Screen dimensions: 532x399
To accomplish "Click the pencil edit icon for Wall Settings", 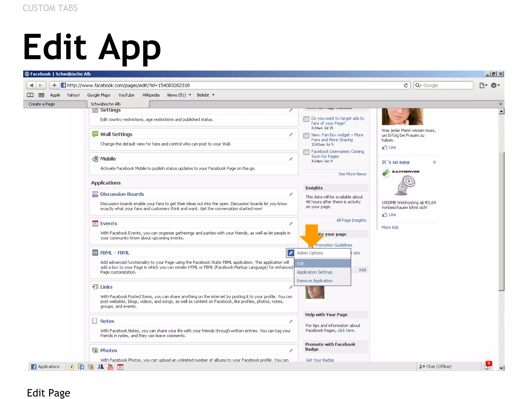I will 291,135.
